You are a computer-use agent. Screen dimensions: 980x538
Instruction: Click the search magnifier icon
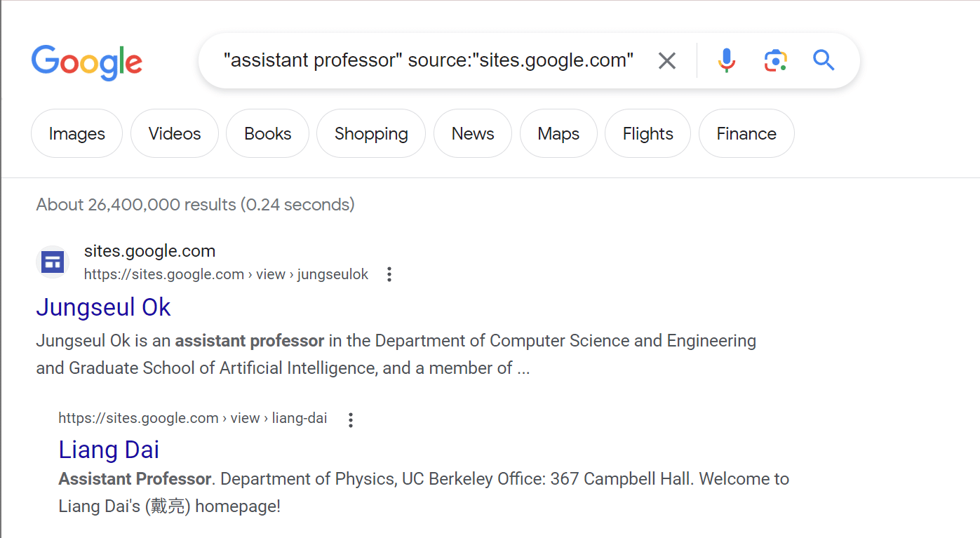tap(824, 60)
